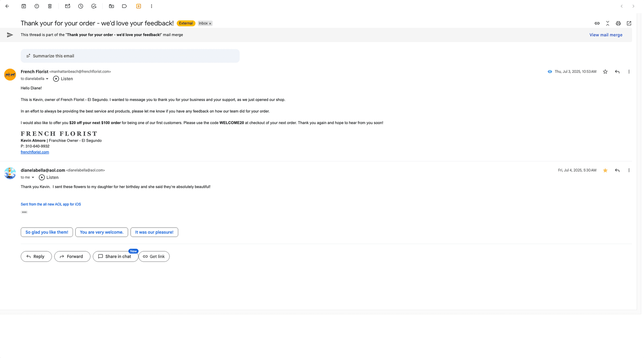Screen dimensions: 644x358
Task: Click the Add to Tasks icon
Action: [x=94, y=6]
